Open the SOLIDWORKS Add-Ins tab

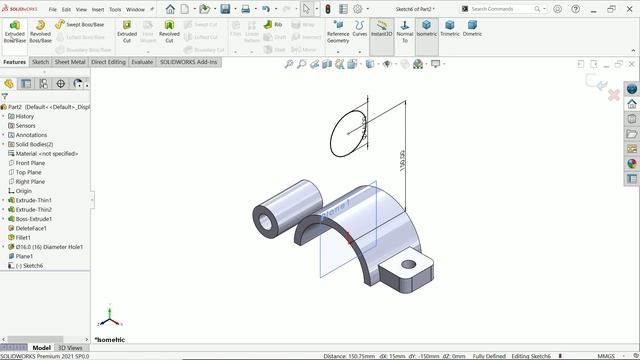188,62
